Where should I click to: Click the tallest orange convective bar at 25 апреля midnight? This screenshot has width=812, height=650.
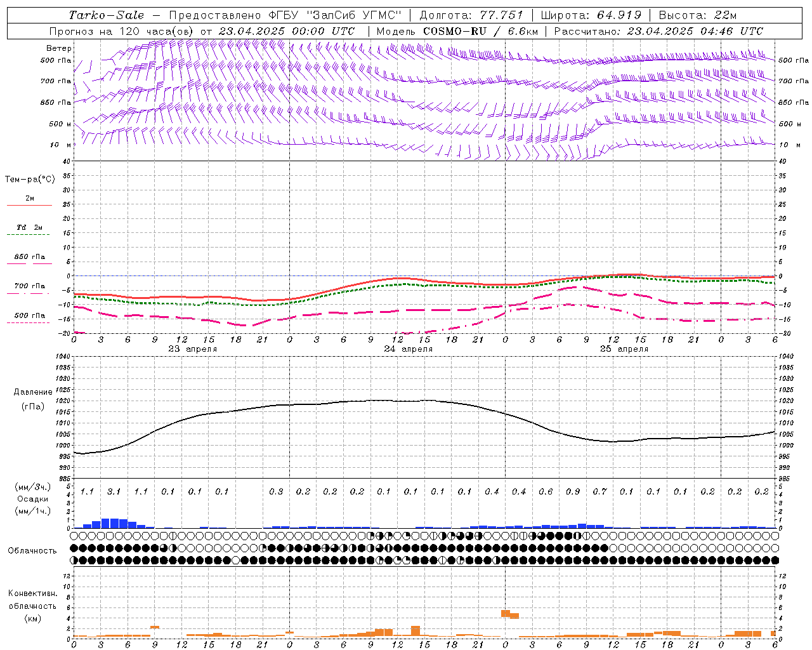coord(506,613)
